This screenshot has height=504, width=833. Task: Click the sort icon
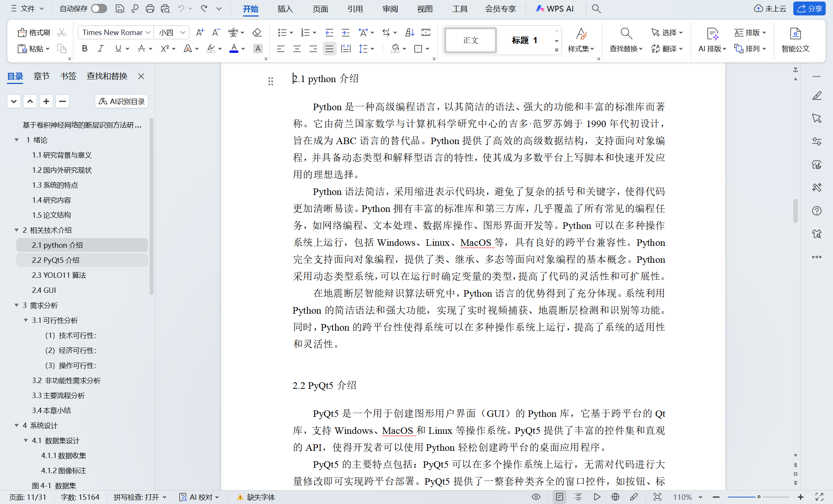point(410,32)
